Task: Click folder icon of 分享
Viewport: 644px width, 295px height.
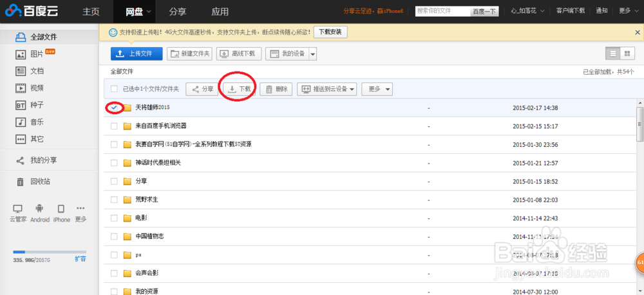Action: coord(128,181)
